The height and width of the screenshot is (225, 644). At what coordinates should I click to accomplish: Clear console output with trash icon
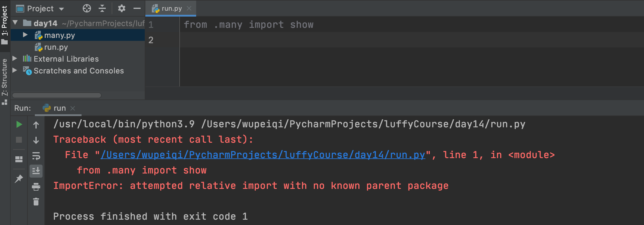36,202
